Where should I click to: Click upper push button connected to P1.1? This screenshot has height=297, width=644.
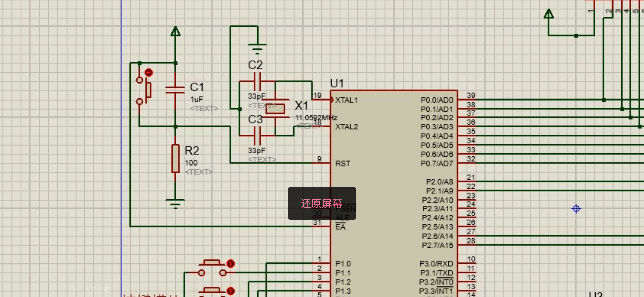click(212, 268)
